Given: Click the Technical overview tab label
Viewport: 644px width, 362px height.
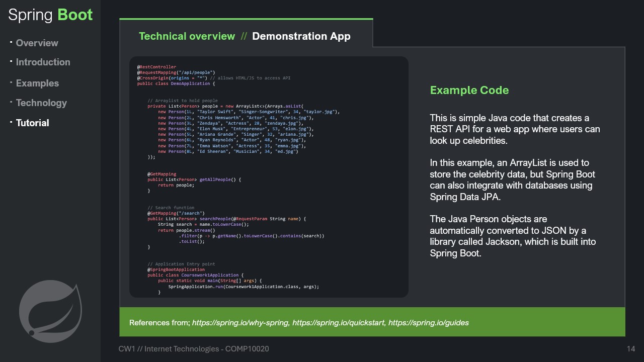Looking at the screenshot, I should 187,36.
